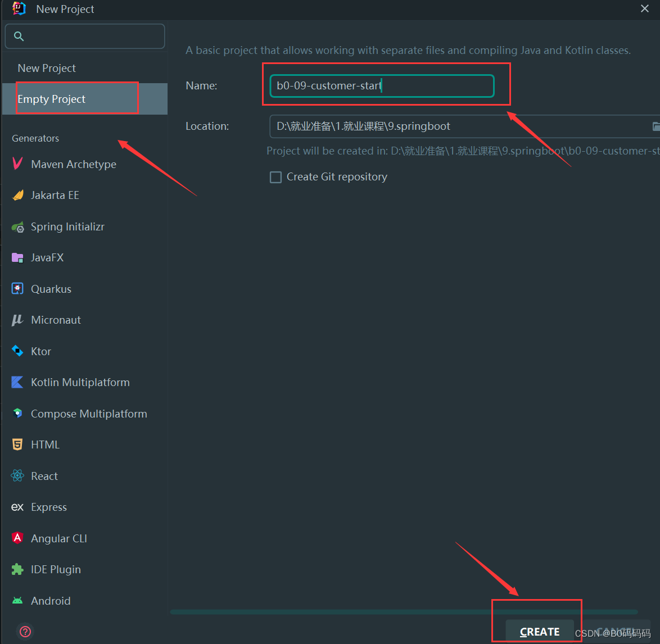Select the Micronaut label
The height and width of the screenshot is (644, 660).
coord(56,320)
